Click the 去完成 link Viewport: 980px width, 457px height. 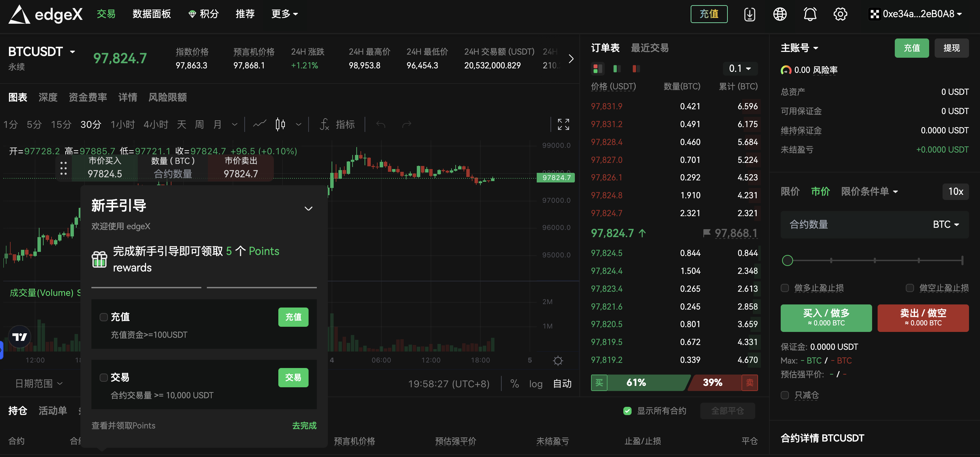[x=304, y=425]
